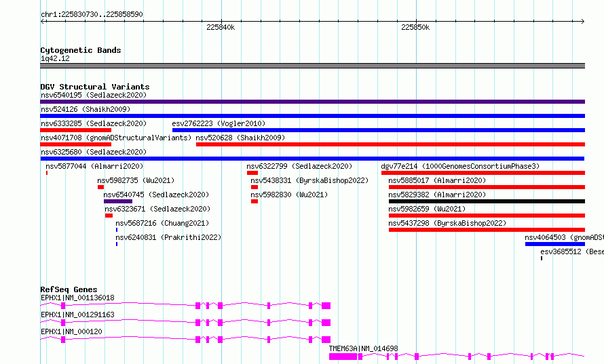Click the chr1:225830730..225858590 coordinate label
This screenshot has height=364, width=604.
(x=92, y=14)
